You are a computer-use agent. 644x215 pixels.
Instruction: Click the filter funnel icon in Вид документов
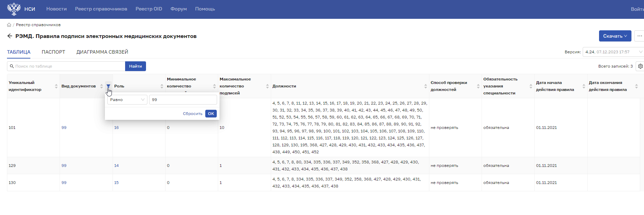(x=108, y=86)
